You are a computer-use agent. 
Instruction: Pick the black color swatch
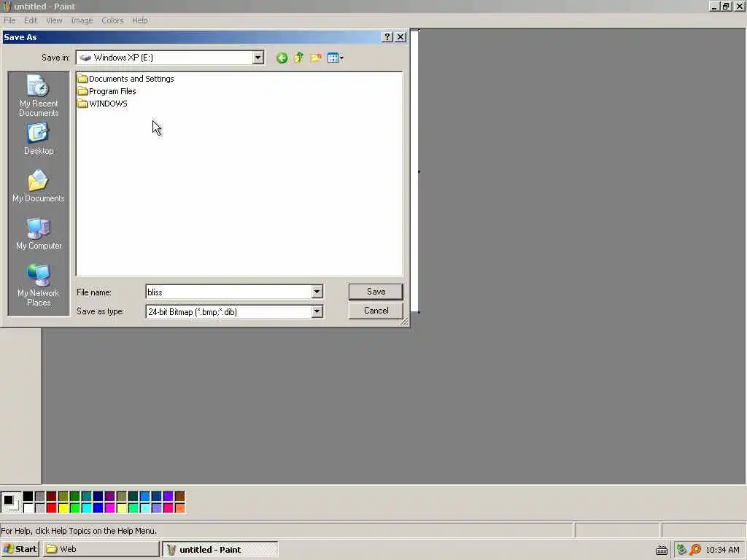click(x=28, y=496)
